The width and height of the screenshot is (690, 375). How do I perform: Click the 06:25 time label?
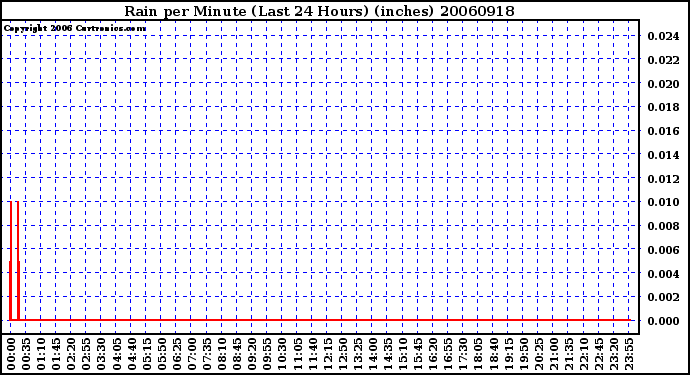click(176, 354)
